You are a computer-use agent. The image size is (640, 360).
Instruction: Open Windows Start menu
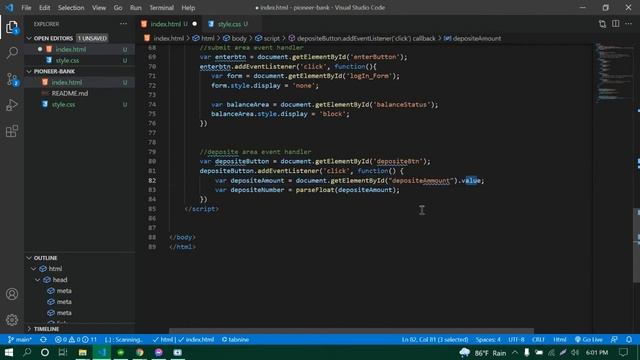point(9,352)
